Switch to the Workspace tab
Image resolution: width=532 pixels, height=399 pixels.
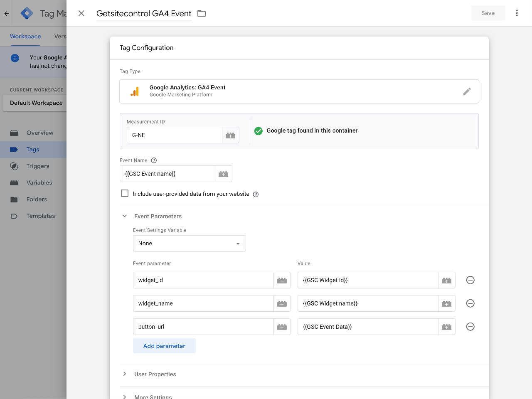coord(25,37)
